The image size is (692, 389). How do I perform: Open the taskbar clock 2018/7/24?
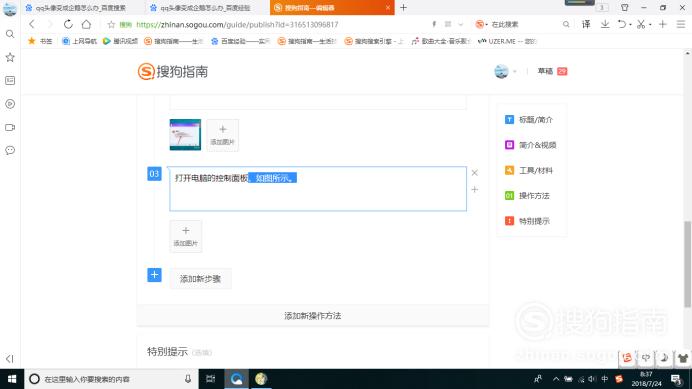(647, 379)
